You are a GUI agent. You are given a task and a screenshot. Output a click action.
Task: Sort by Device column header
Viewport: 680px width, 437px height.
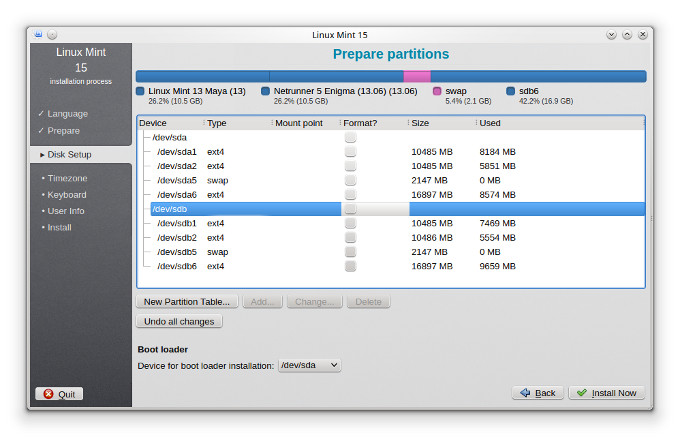[x=170, y=123]
